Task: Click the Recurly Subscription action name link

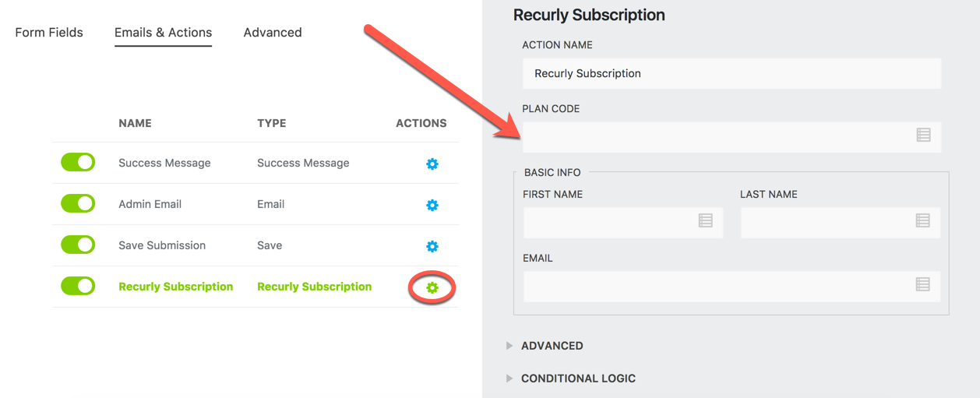Action: 175,287
